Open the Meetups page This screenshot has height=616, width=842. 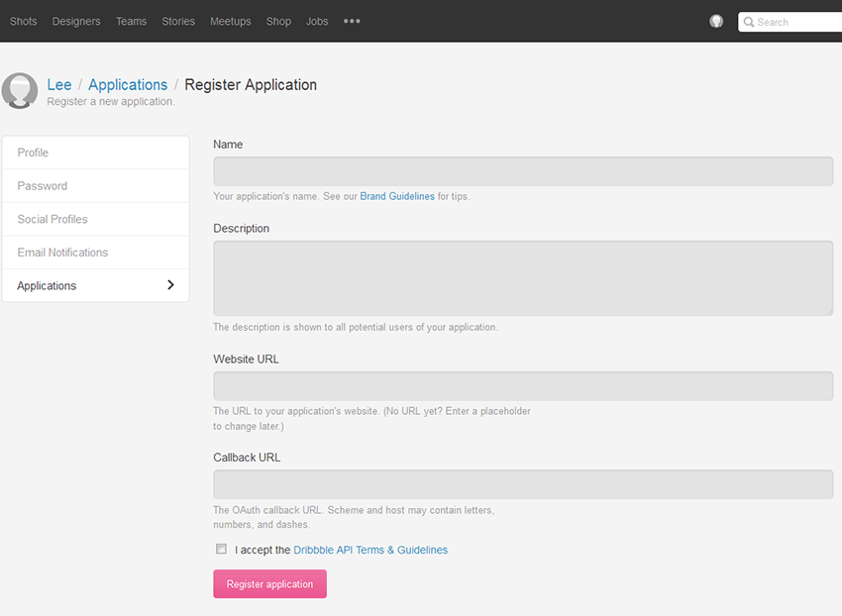coord(231,21)
